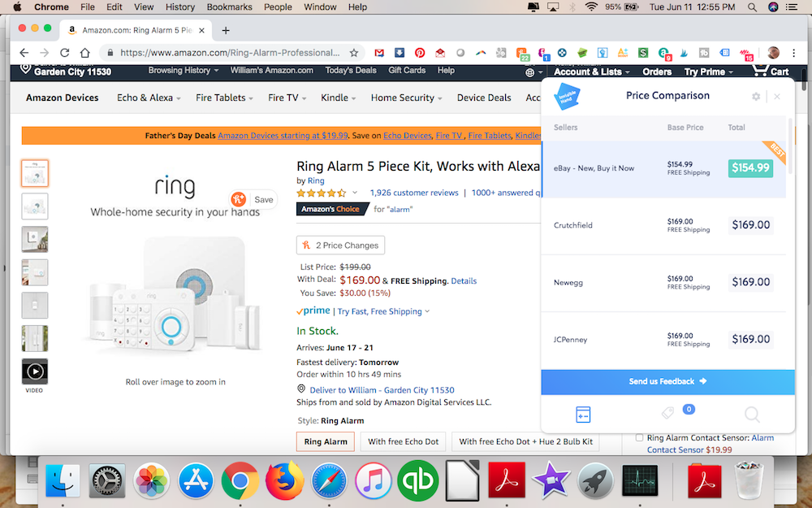Open QuickBooks from the Dock
Screen dimensions: 812x508
[x=417, y=480]
